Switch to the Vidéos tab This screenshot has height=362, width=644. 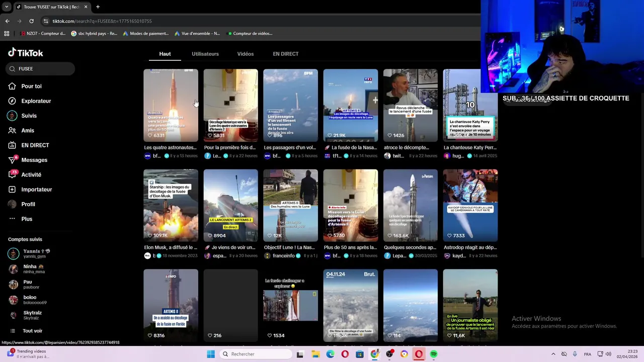click(246, 54)
